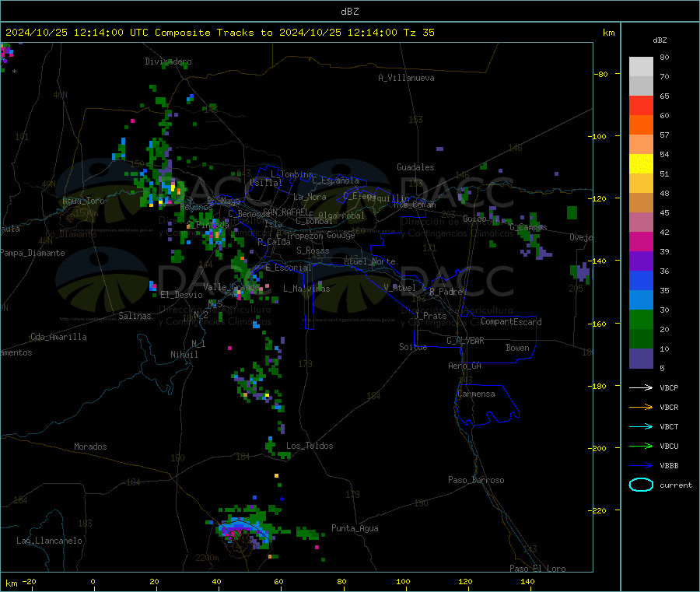The image size is (700, 592).
Task: Click the blue VBBB arrow legend icon
Action: point(641,466)
